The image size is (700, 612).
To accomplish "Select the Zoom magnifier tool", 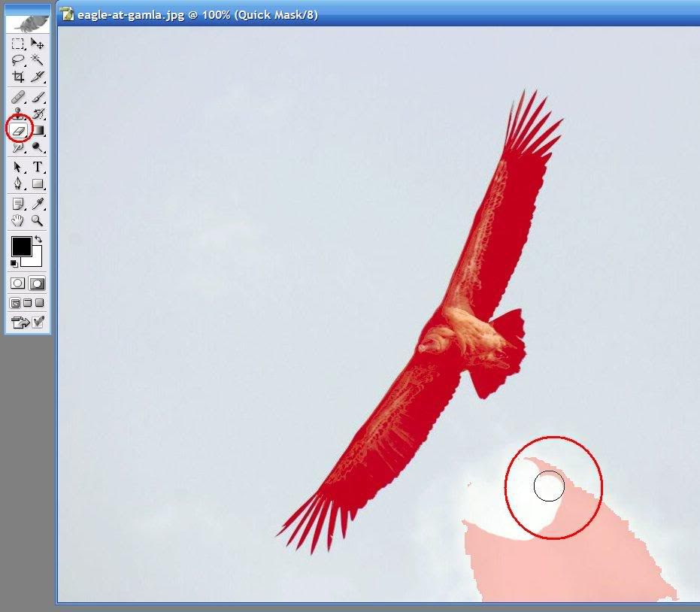I will (x=38, y=220).
